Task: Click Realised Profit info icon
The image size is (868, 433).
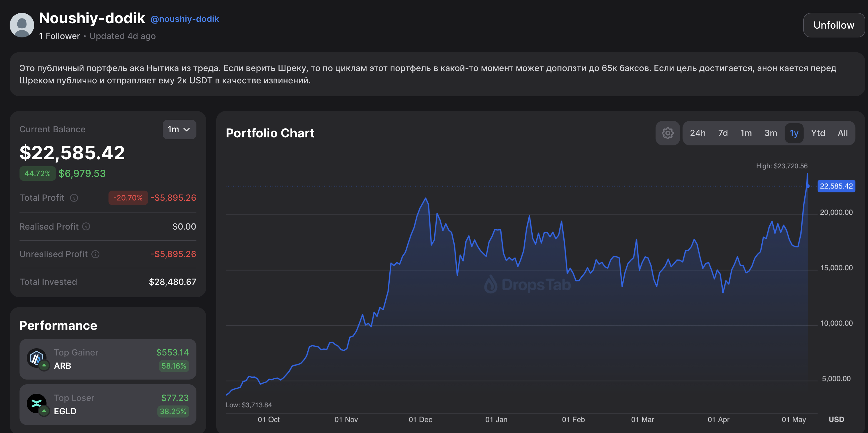Action: [86, 226]
